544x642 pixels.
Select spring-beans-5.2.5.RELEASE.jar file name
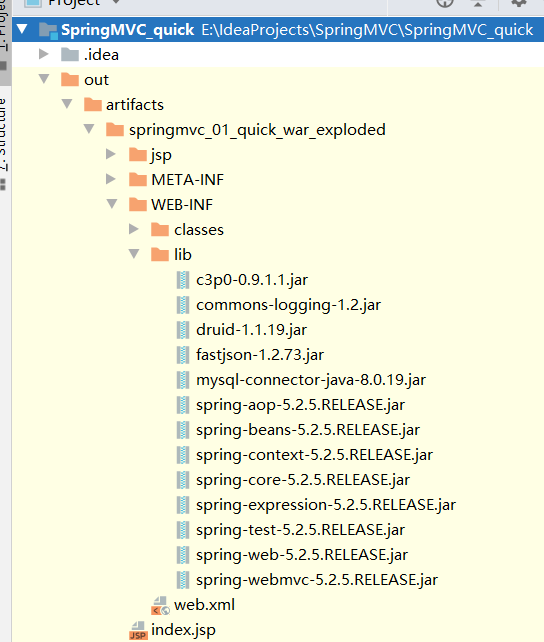[308, 430]
